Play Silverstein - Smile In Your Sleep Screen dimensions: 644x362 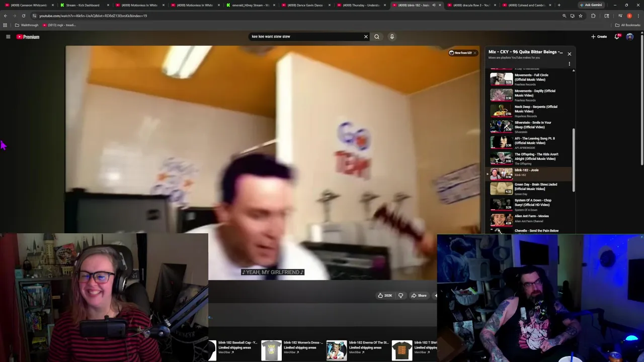coord(528,127)
